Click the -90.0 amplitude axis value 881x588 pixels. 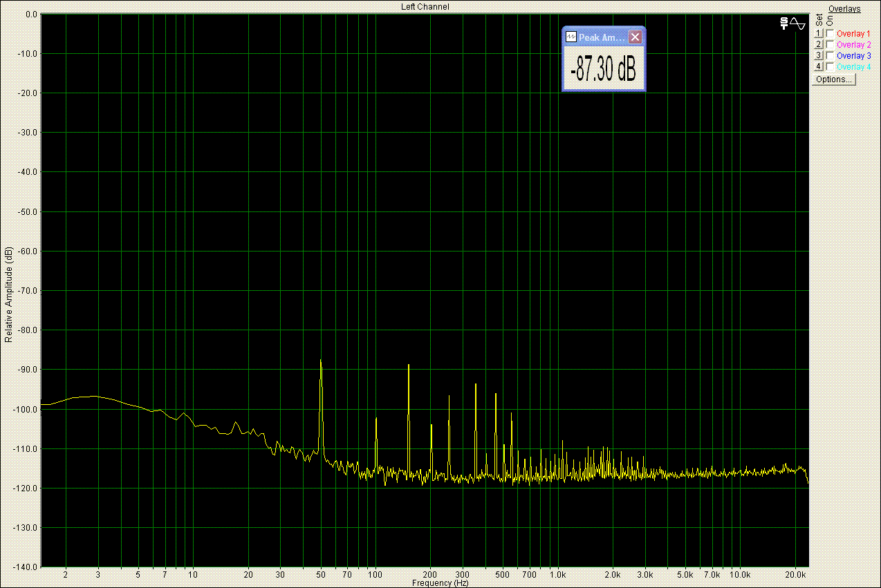click(27, 370)
